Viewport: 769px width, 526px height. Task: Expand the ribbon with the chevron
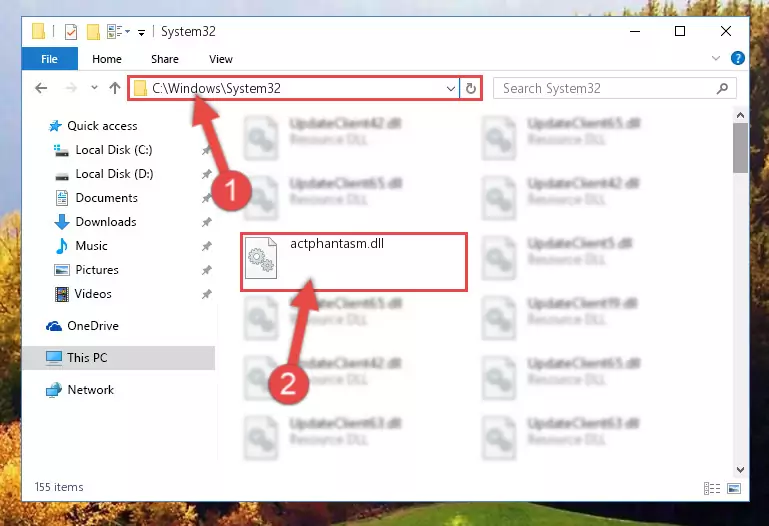click(716, 58)
